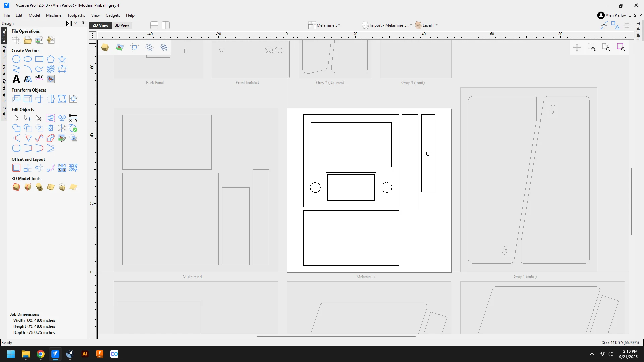
Task: Open the Align Objects tool
Action: [73, 99]
